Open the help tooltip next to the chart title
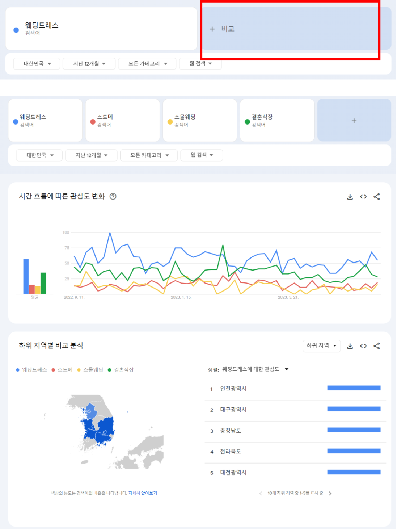The height and width of the screenshot is (532, 397). click(113, 197)
